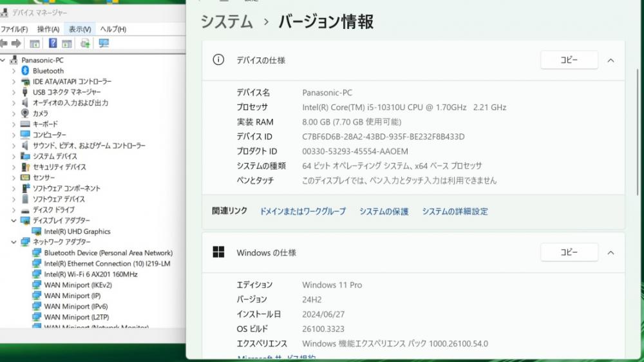Image resolution: width=644 pixels, height=362 pixels.
Task: Collapse the ネットワーク アダプター node
Action: click(14, 242)
